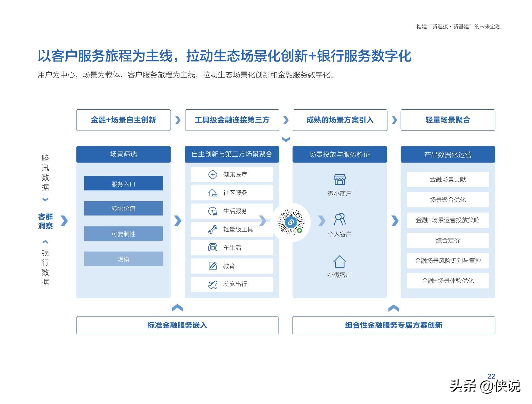532x404 pixels.
Task: Click the 金融场景贡献 item
Action: coord(448,179)
